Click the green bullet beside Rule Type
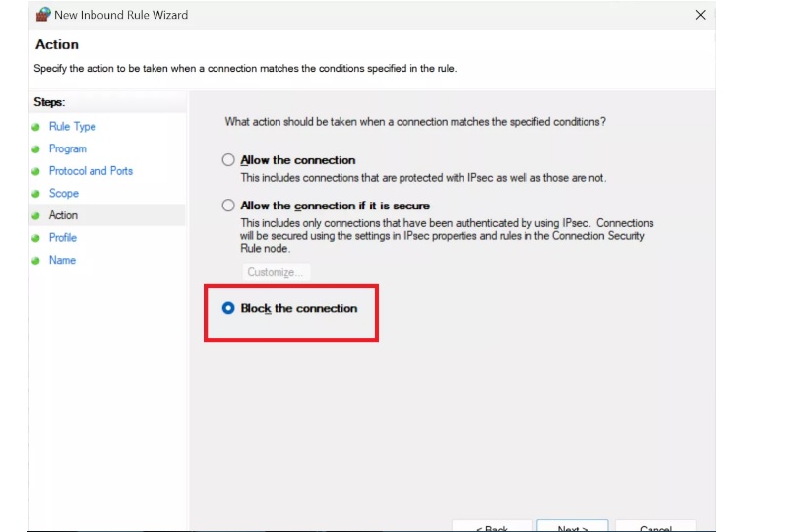 click(x=35, y=127)
